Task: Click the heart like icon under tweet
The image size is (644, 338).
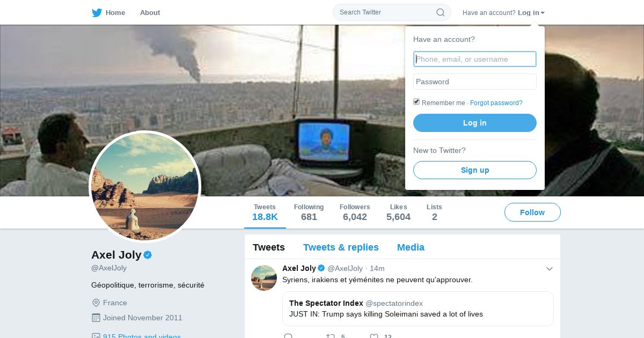Action: (x=374, y=336)
